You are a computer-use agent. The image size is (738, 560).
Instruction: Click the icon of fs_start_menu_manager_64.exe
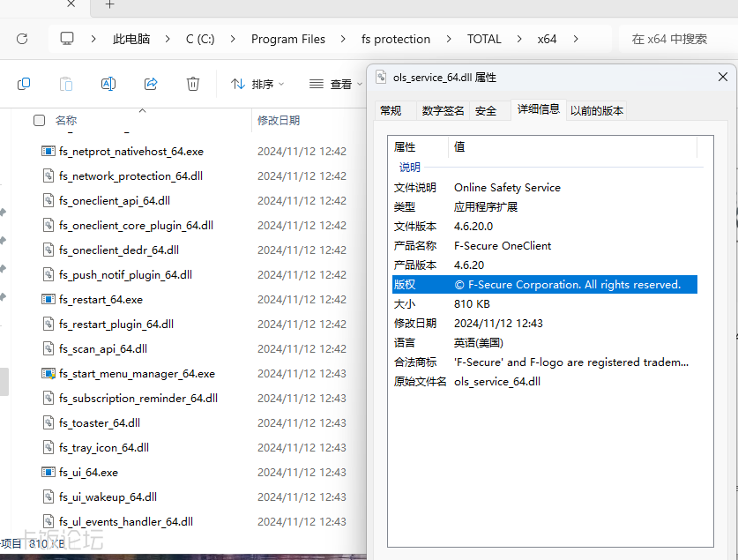click(x=48, y=374)
